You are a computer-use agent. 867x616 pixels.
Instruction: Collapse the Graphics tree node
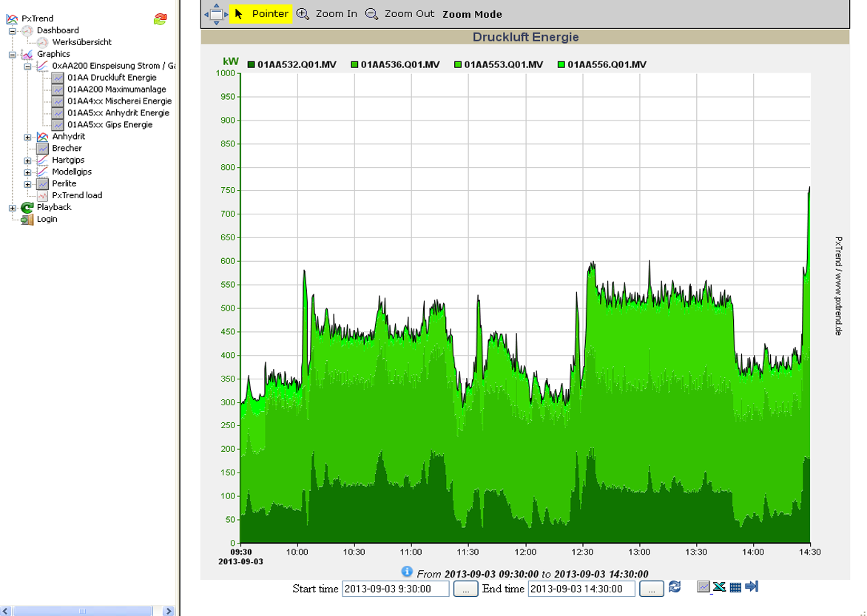click(13, 54)
